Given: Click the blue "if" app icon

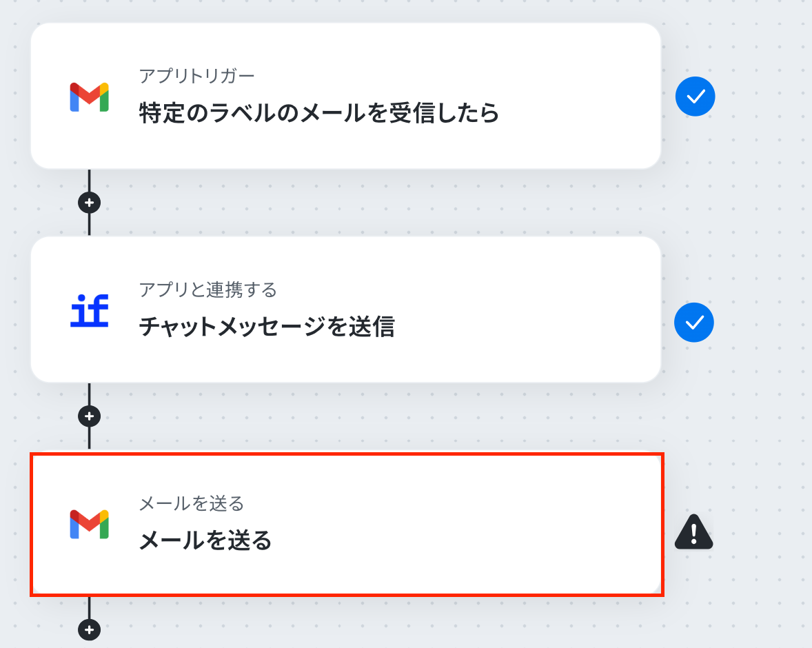Looking at the screenshot, I should pos(90,311).
